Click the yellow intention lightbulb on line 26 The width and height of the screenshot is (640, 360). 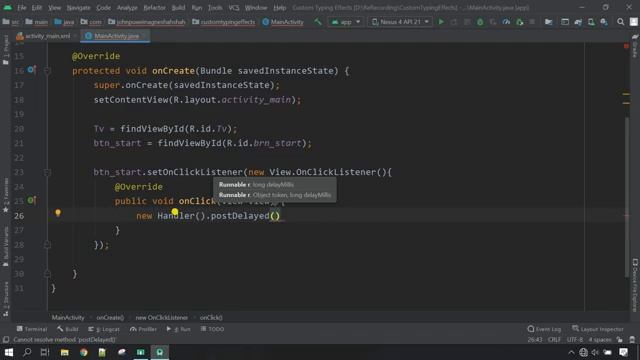click(x=58, y=213)
